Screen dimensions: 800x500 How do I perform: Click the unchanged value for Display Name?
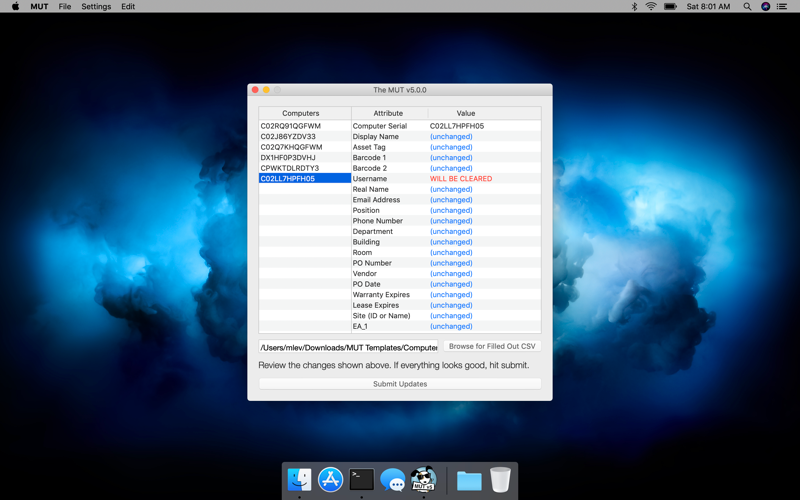[451, 136]
